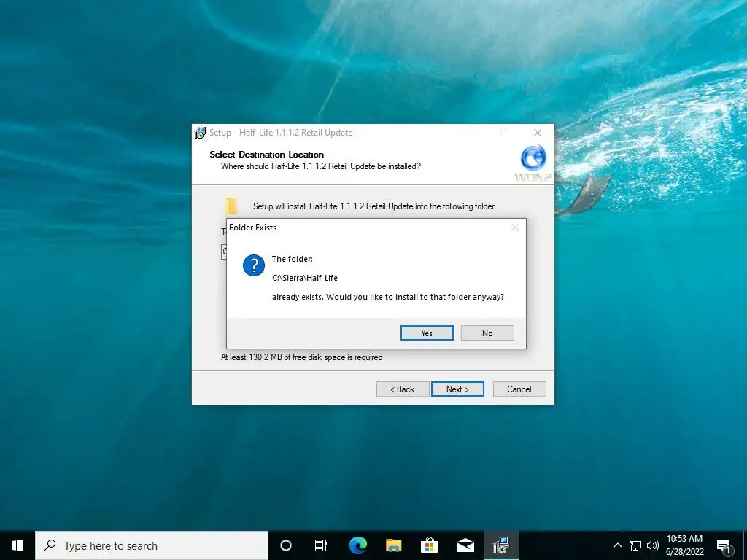The width and height of the screenshot is (747, 560).
Task: Open the Mail app from taskbar
Action: 465,545
